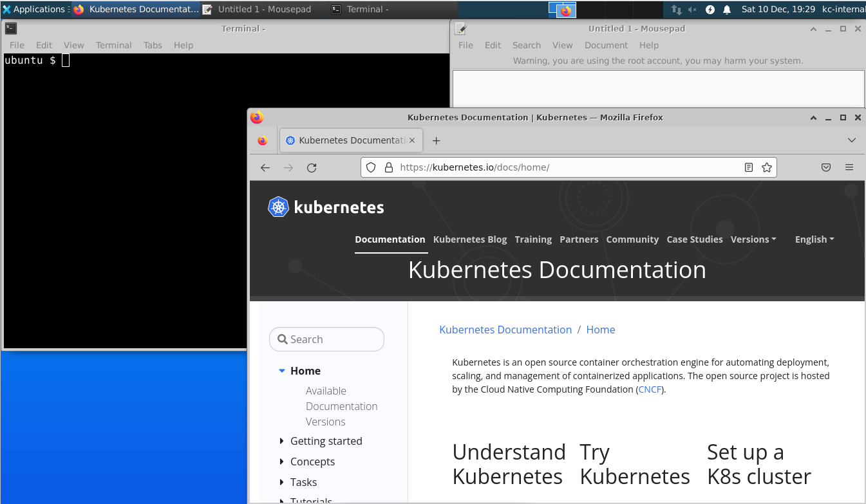Open Firefox hamburger application menu
The width and height of the screenshot is (866, 504).
coord(849,167)
